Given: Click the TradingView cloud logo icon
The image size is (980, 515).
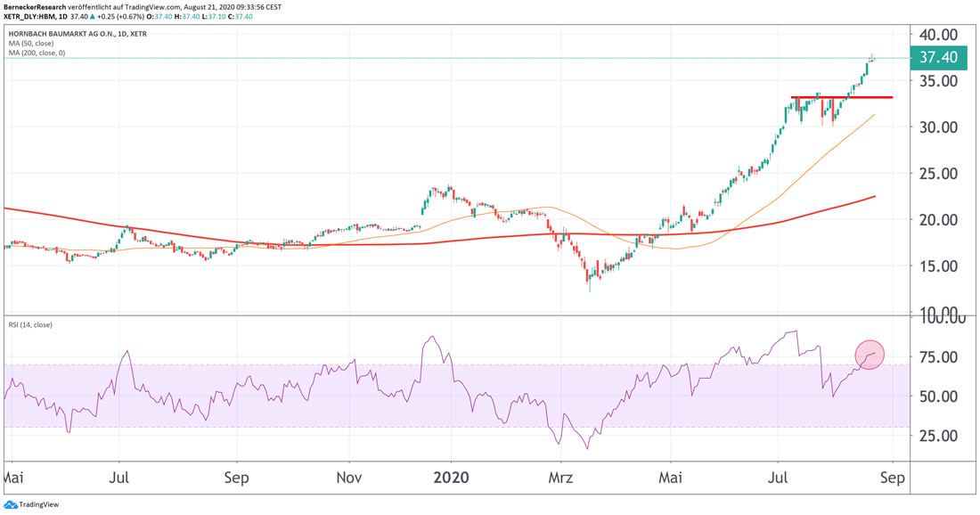Looking at the screenshot, I should click(10, 505).
